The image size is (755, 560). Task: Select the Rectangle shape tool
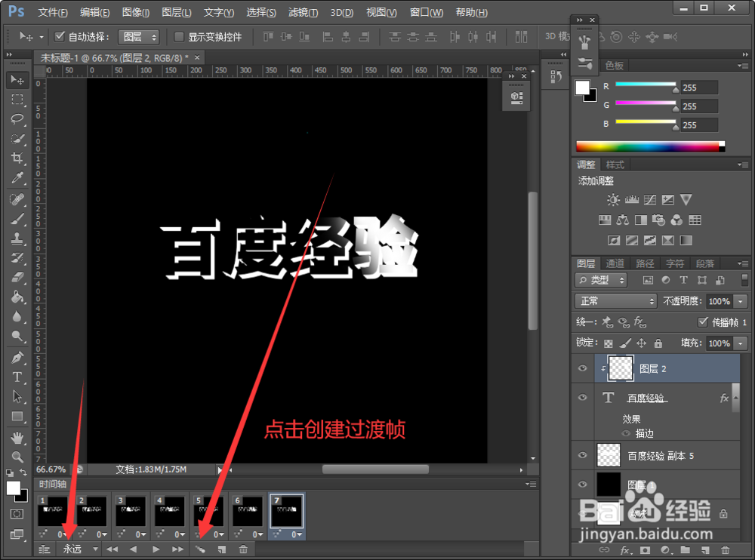pyautogui.click(x=17, y=416)
